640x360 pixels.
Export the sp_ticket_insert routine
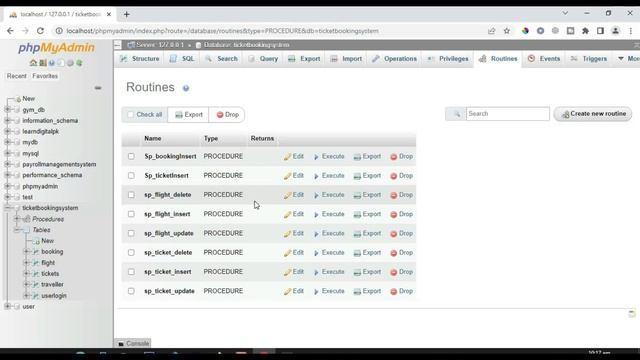click(367, 272)
